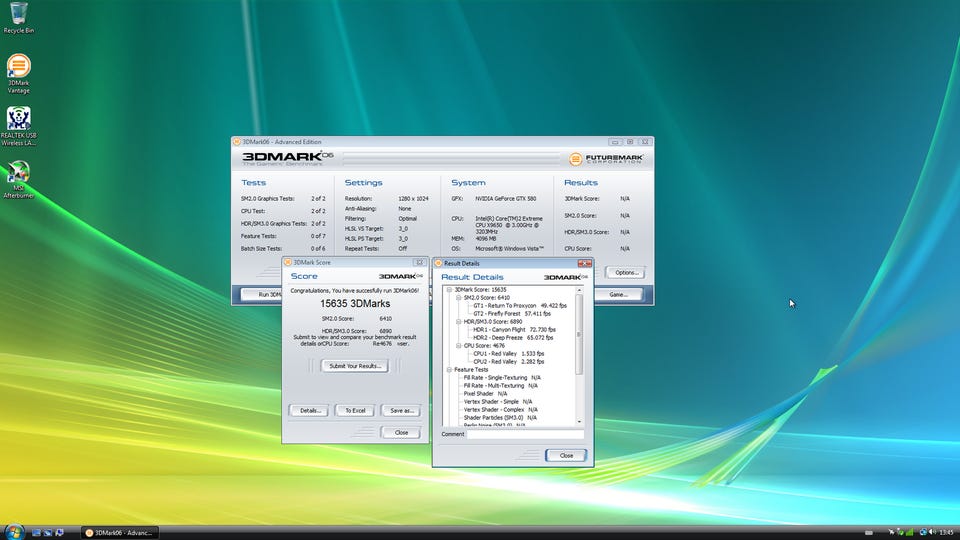The image size is (960, 540).
Task: Select the REALTEK USB Wireless LAN shortcut
Action: (x=18, y=119)
